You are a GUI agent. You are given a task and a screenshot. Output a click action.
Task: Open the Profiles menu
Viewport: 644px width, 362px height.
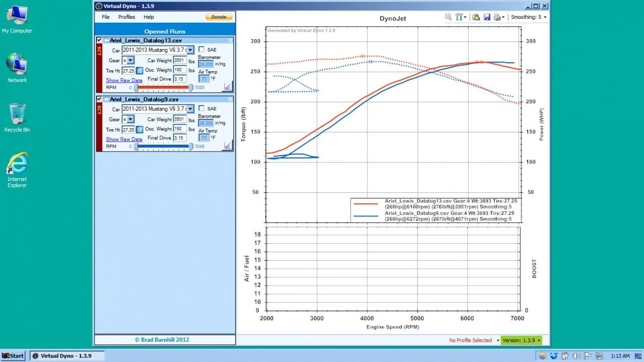click(127, 17)
